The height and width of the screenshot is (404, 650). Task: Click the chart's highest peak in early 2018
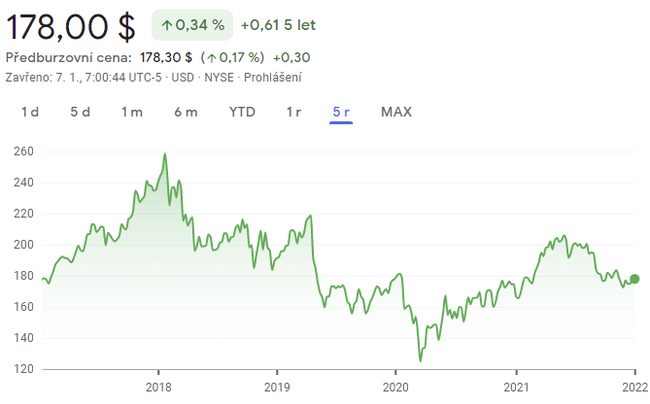(164, 155)
